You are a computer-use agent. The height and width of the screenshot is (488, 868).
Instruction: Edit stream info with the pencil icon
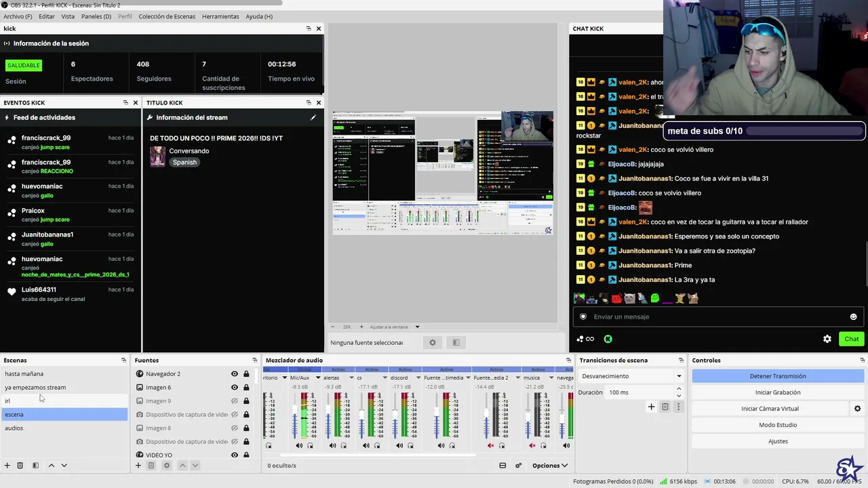pyautogui.click(x=313, y=117)
